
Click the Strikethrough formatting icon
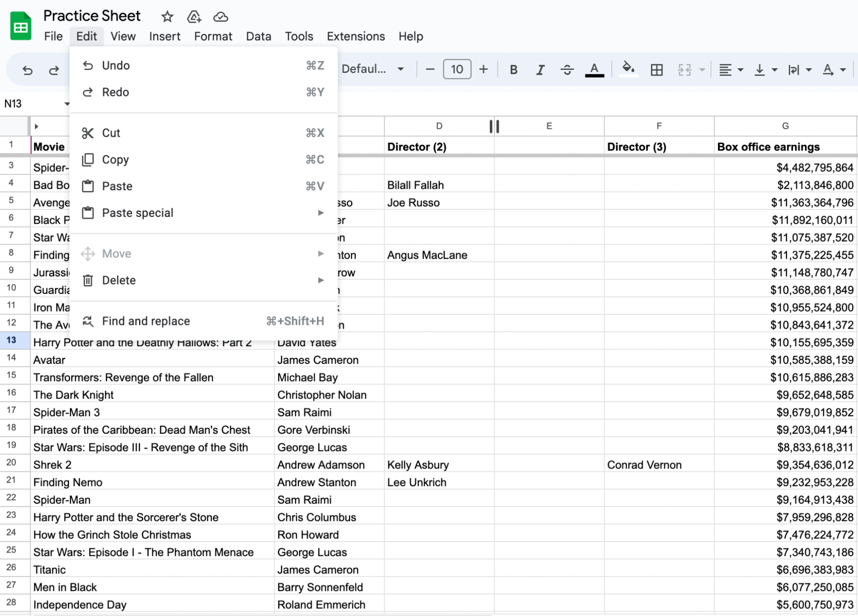[567, 69]
